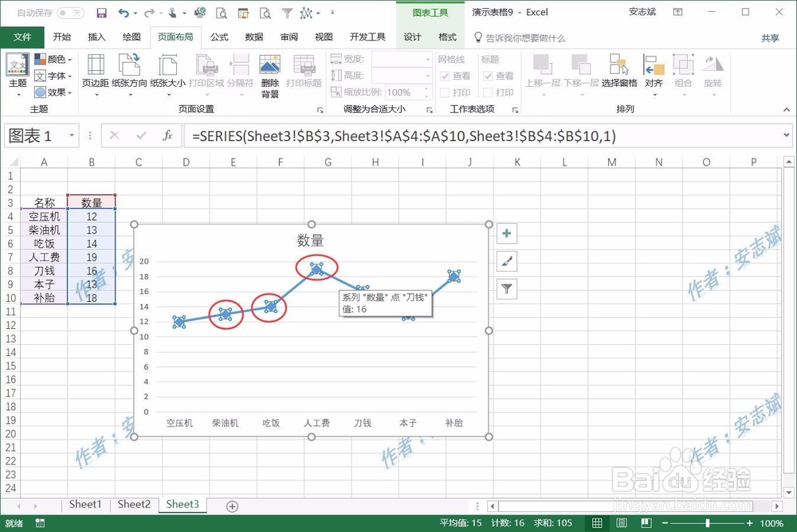This screenshot has width=797, height=532.
Task: Click the Sheet Options dialog launcher
Action: coord(516,110)
